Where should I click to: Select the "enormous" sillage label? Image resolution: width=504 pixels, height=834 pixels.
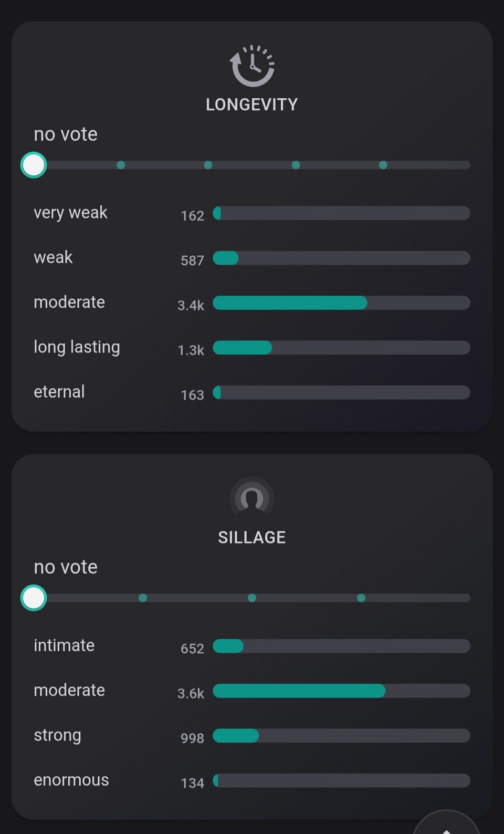pos(71,780)
